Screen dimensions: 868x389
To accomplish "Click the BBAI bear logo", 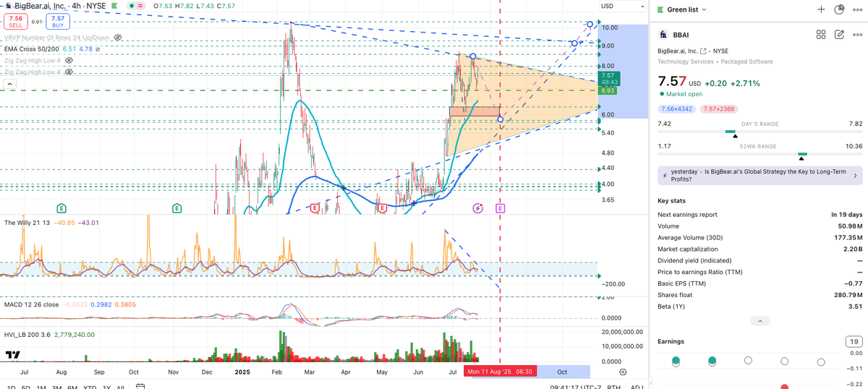I will pos(663,34).
